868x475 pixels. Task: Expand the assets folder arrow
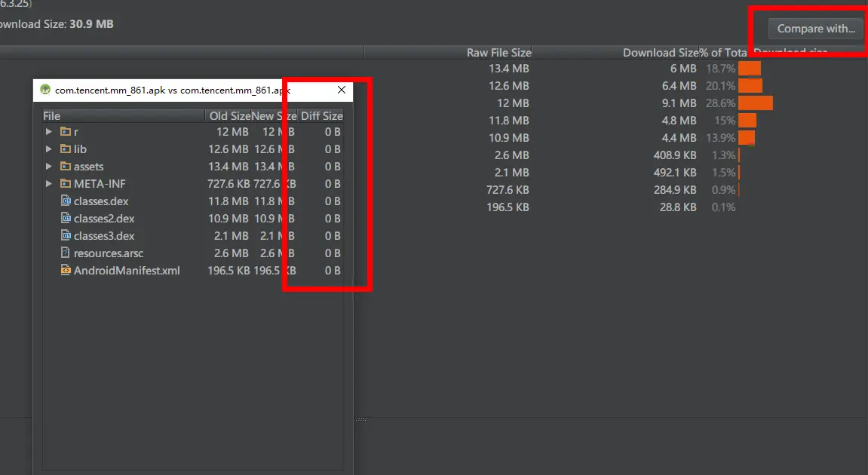point(49,166)
